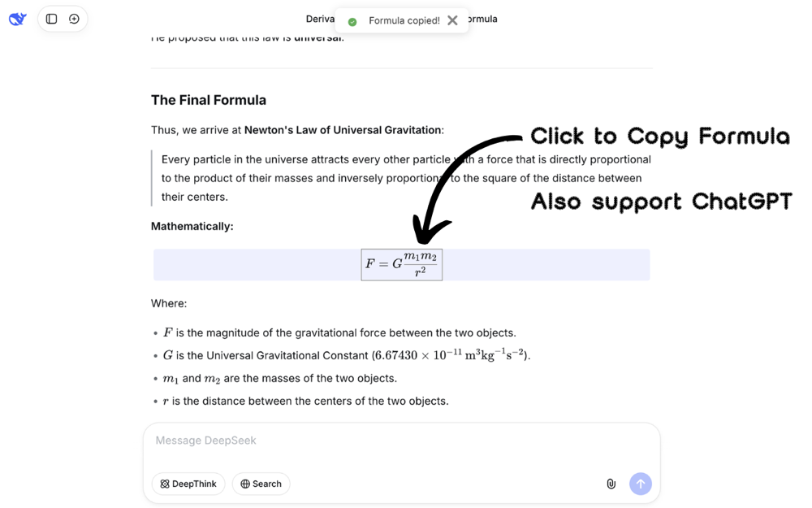
Task: Attach a file using the paperclip icon
Action: point(611,484)
